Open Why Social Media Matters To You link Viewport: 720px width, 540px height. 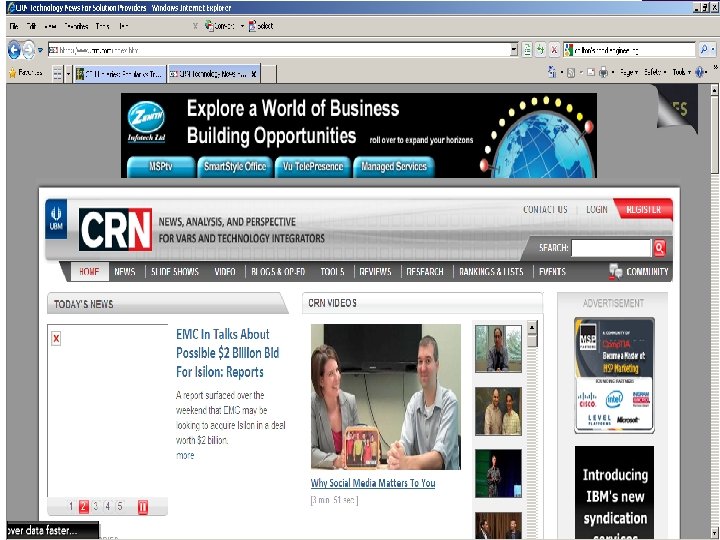(373, 483)
